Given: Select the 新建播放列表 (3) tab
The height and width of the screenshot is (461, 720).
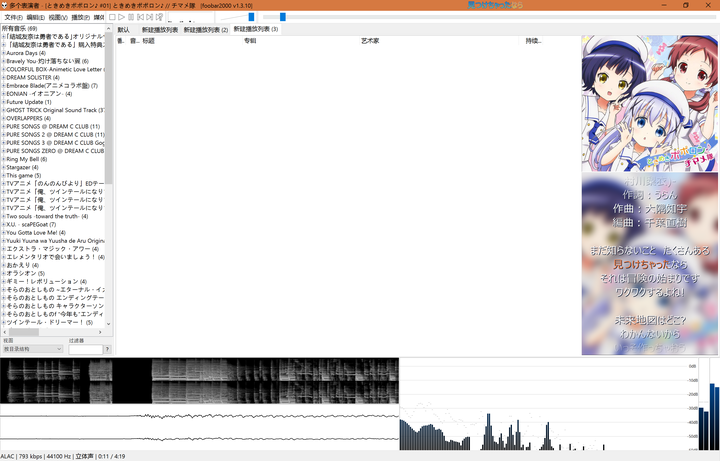Looking at the screenshot, I should pos(256,29).
